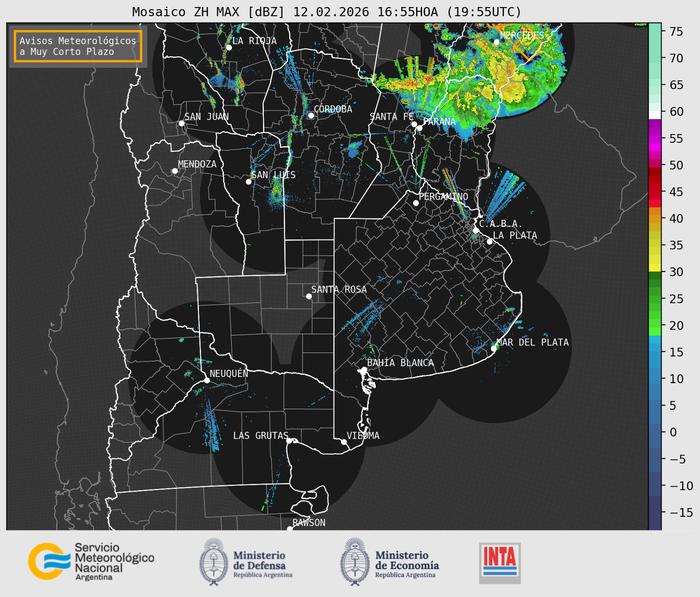Click the 45 label on the dBZ scale
This screenshot has width=700, height=597.
[x=676, y=192]
